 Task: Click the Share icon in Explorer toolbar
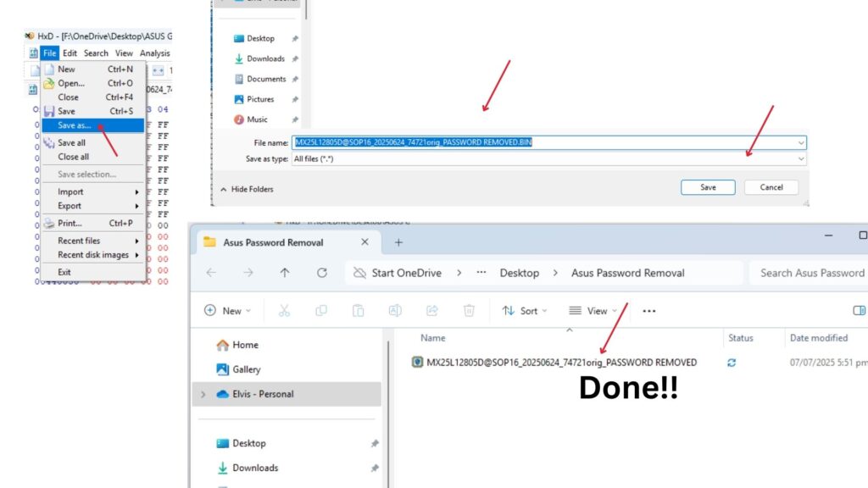coord(431,311)
